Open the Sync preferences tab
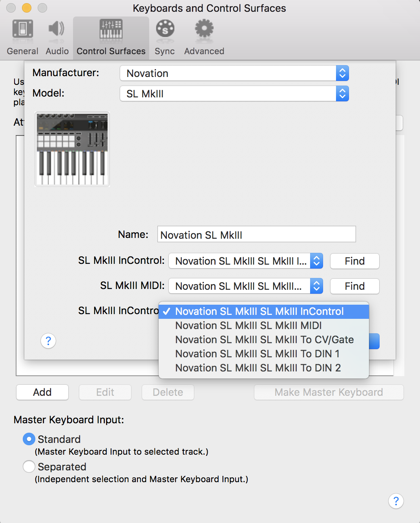 click(165, 38)
